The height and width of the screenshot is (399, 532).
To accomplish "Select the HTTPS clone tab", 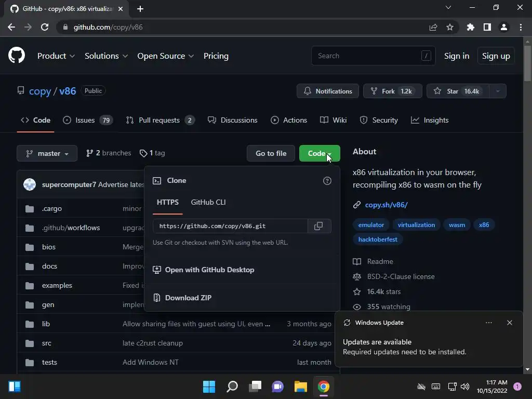I will point(168,202).
